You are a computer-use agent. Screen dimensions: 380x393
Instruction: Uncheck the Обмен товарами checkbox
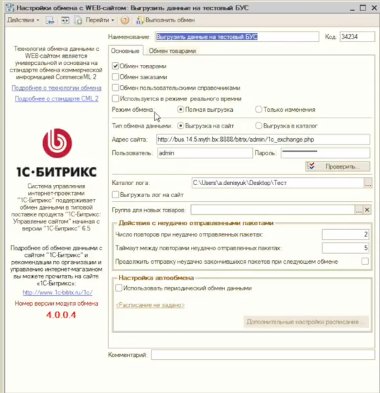pyautogui.click(x=115, y=66)
